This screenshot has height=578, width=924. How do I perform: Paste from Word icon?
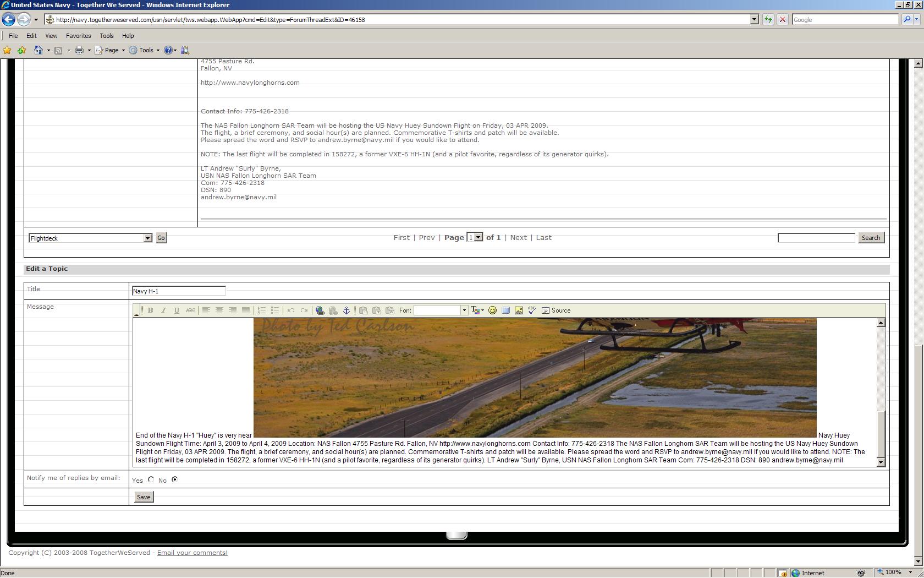(x=390, y=310)
